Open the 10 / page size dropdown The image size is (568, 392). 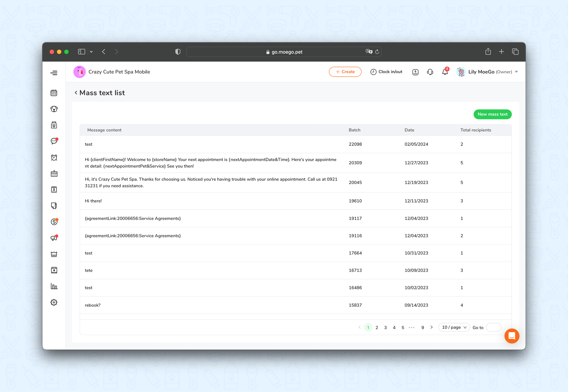click(x=454, y=327)
